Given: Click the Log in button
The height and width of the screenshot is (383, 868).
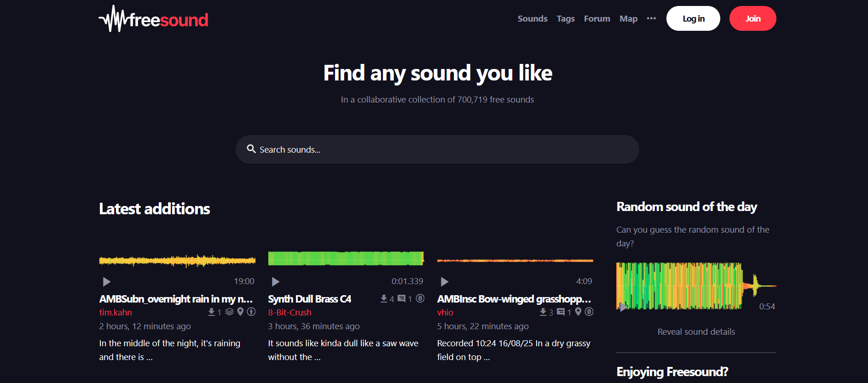Looking at the screenshot, I should point(693,18).
